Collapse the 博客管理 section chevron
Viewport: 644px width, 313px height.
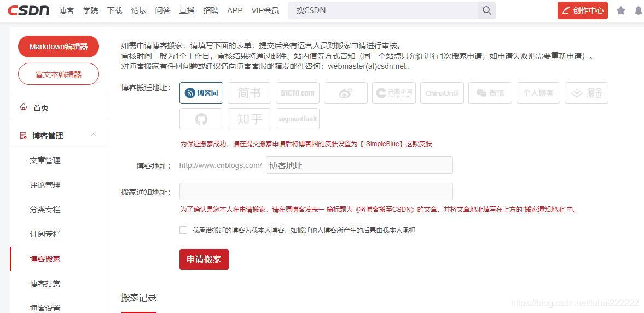94,135
